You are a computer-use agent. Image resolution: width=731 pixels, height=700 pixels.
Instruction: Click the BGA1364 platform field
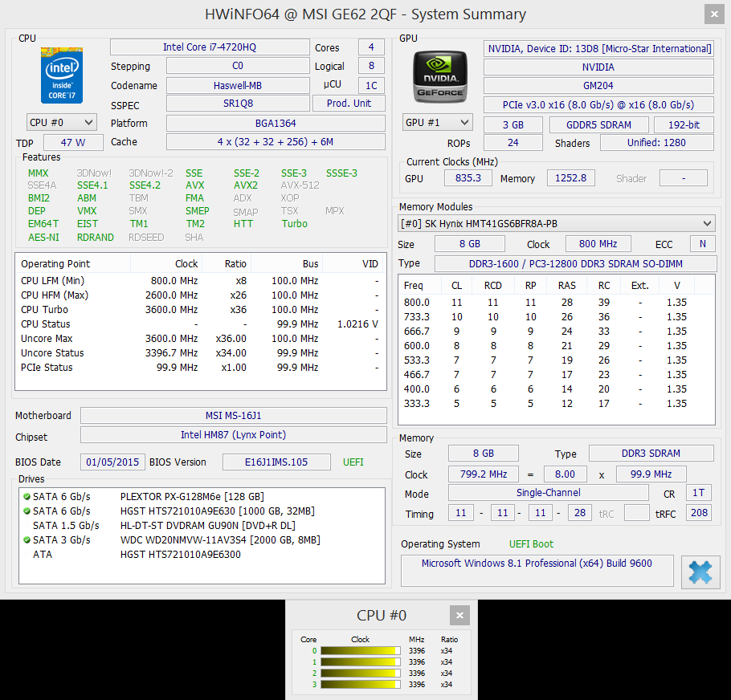click(276, 124)
